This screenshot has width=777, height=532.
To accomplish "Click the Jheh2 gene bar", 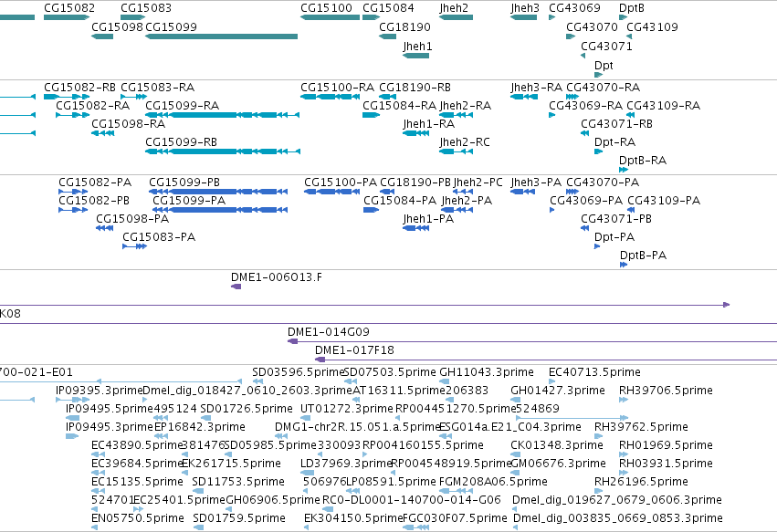I will 456,17.
